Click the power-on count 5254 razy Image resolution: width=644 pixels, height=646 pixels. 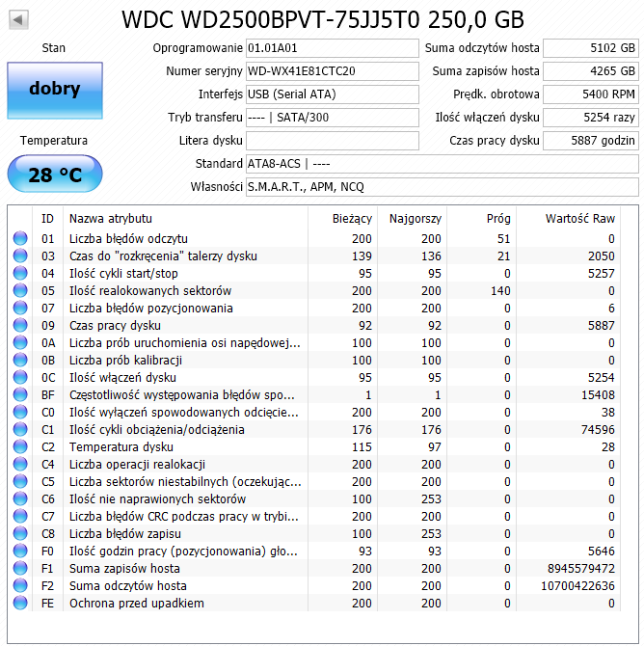[591, 118]
